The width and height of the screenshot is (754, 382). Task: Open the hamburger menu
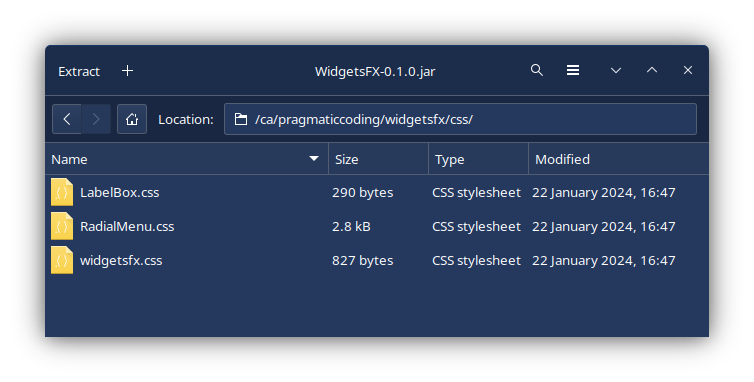[x=573, y=70]
